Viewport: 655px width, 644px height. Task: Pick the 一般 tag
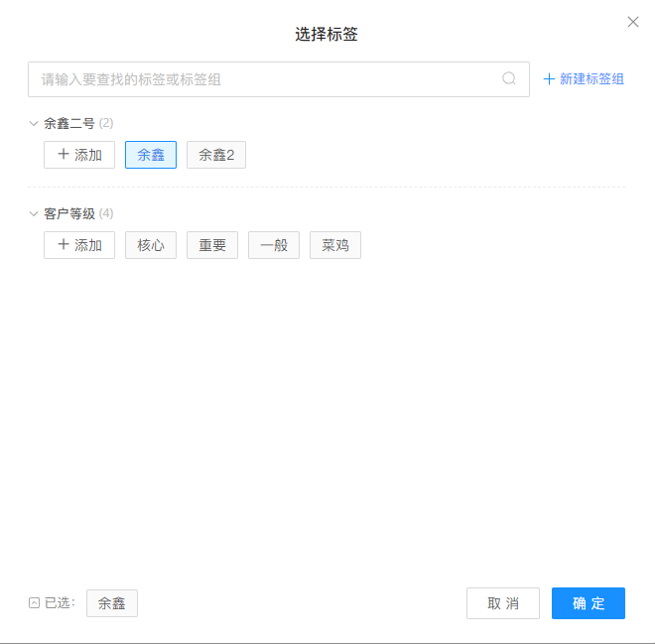tap(274, 245)
